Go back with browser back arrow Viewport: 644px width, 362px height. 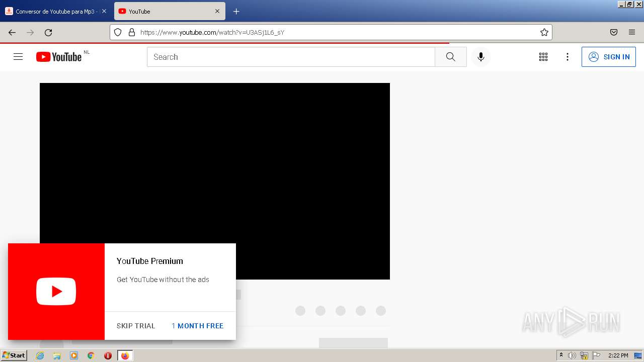pyautogui.click(x=12, y=32)
